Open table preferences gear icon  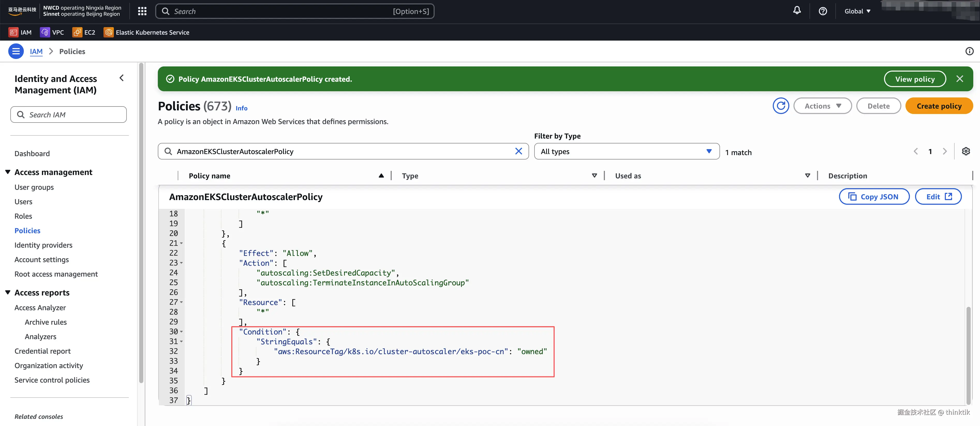[966, 151]
